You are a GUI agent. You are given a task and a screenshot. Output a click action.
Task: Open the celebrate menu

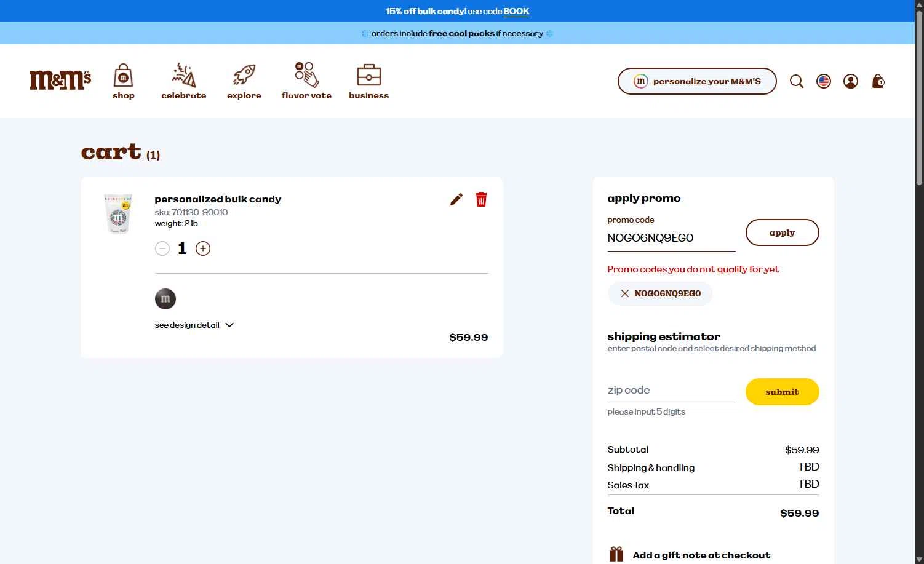point(183,81)
